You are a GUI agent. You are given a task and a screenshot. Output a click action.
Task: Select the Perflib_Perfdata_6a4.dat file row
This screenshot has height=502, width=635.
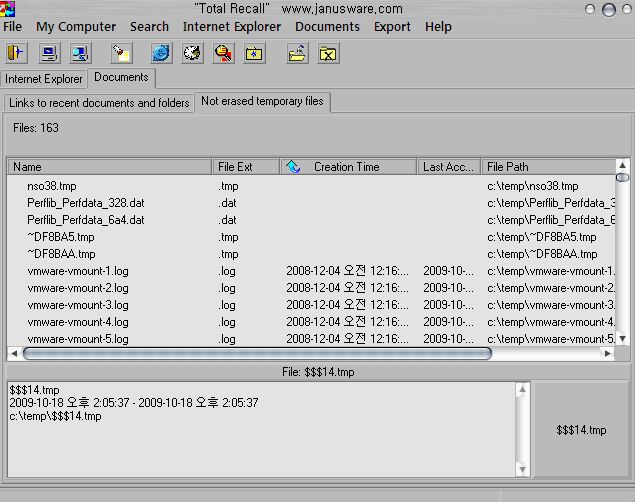(x=311, y=220)
